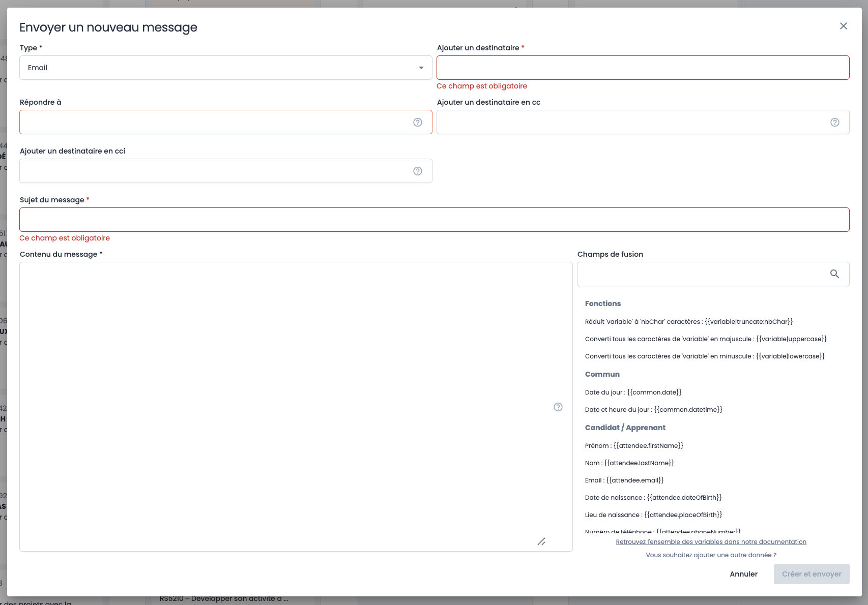The height and width of the screenshot is (605, 868).
Task: Click the Fonctions section heading
Action: (602, 304)
